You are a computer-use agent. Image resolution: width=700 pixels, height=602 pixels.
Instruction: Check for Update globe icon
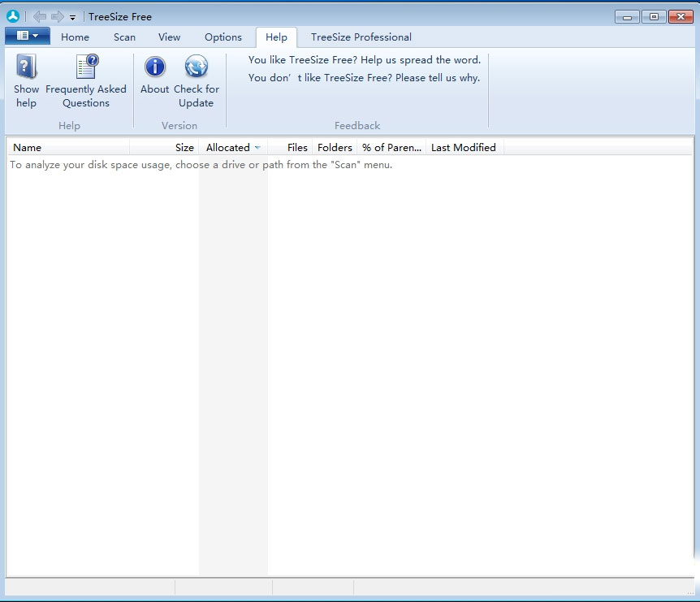click(197, 66)
